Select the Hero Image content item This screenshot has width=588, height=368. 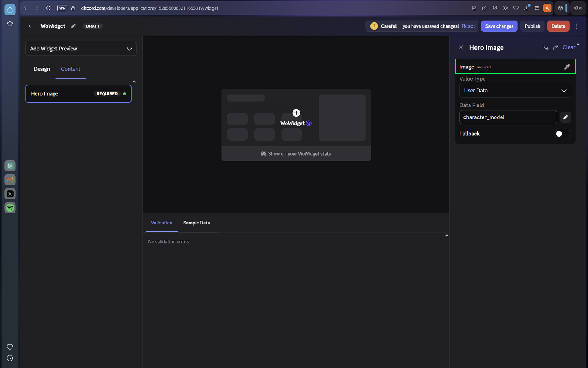(78, 94)
